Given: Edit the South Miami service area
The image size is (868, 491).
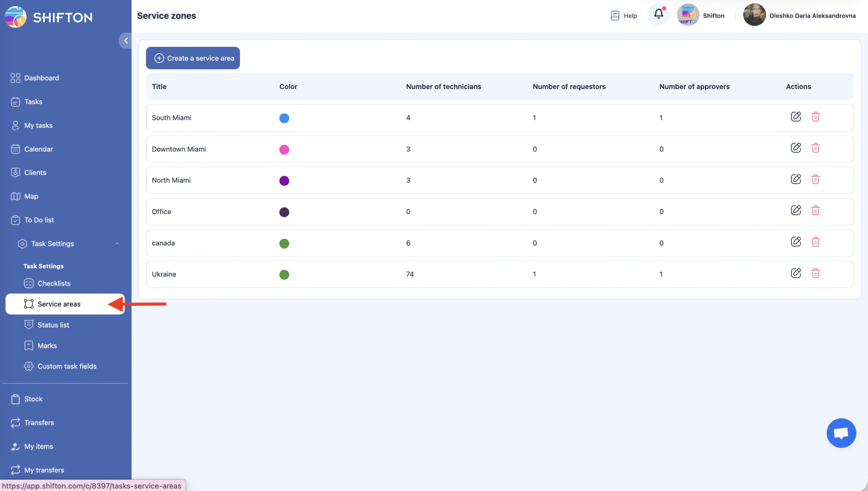Looking at the screenshot, I should coord(795,117).
